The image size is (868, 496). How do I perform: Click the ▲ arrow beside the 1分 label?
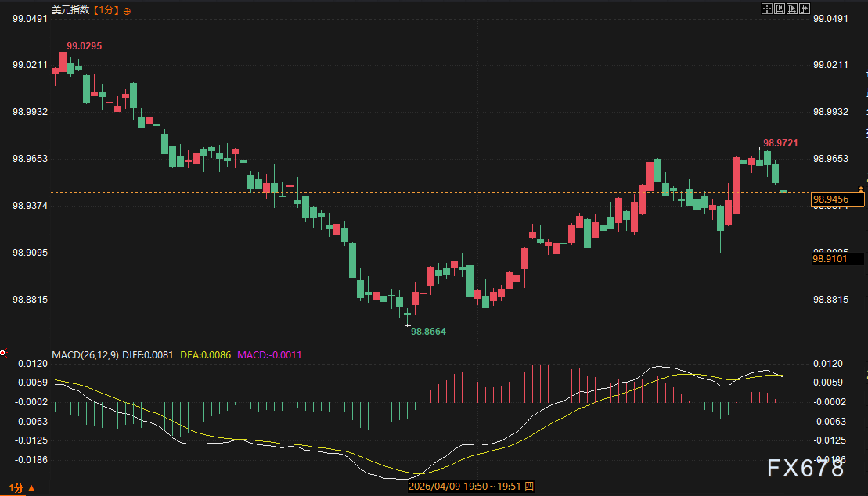click(x=31, y=487)
